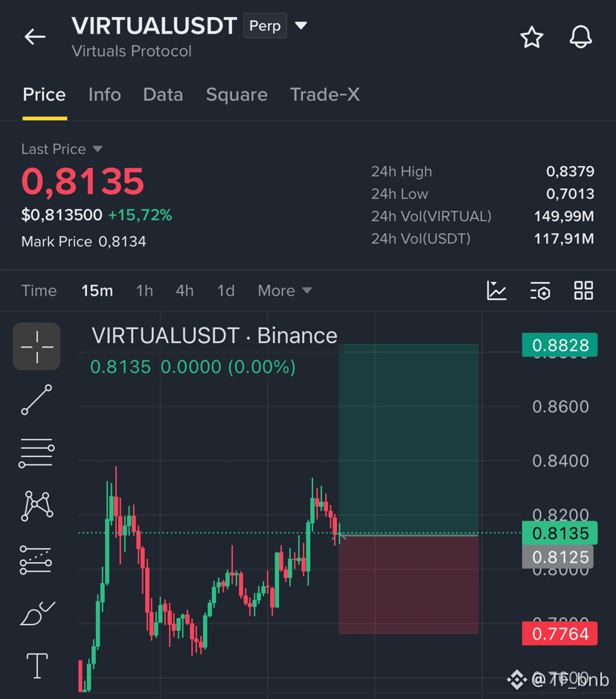Click the large 0,8135 last price
Image resolution: width=616 pixels, height=699 pixels.
click(83, 182)
